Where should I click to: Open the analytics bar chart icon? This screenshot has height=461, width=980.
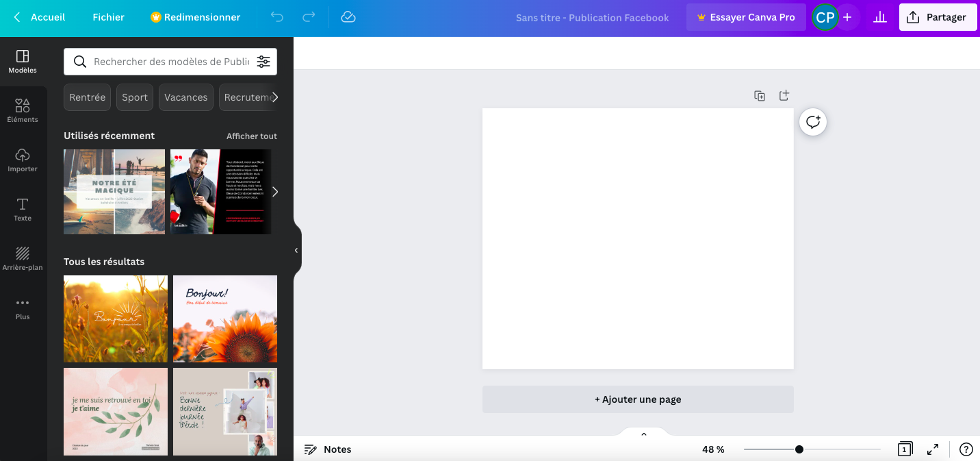[x=880, y=17]
